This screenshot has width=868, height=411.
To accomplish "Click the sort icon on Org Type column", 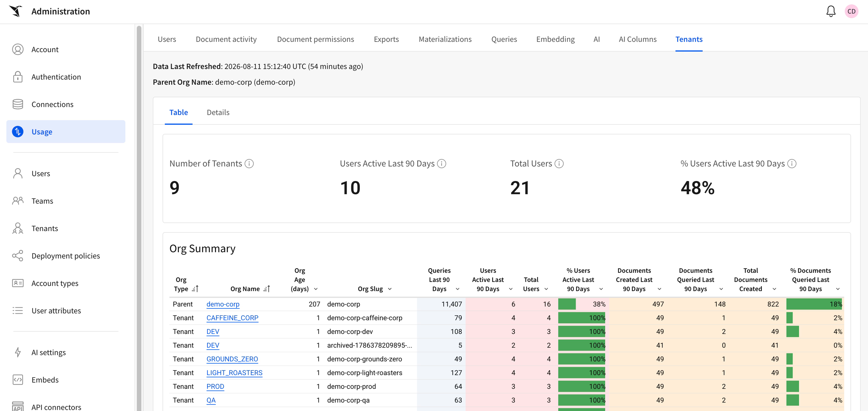I will click(196, 289).
